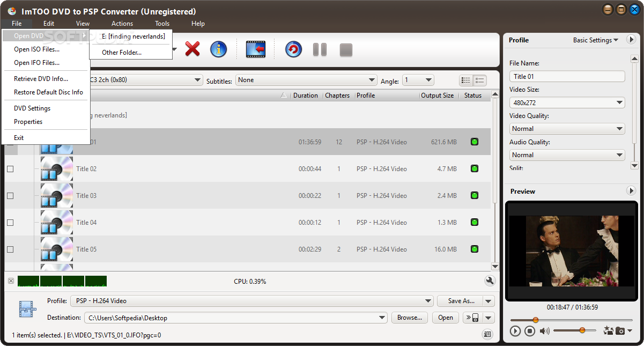Screen dimensions: 644x346
Task: Click the toolbar pause button
Action: tap(320, 49)
